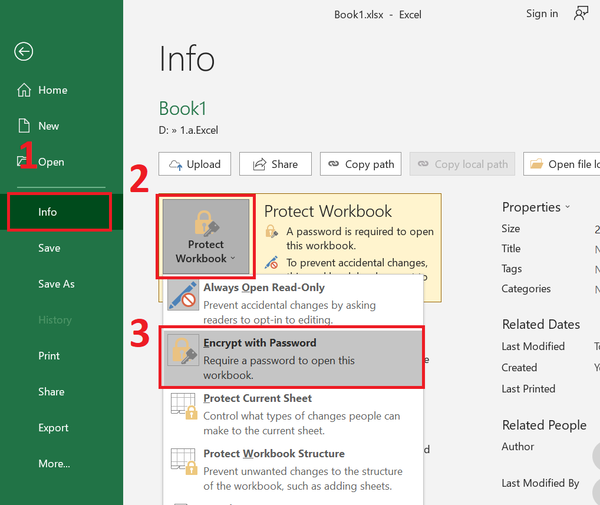Click the Last Modified By label
Viewport: 600px width, 505px height.
pos(540,483)
